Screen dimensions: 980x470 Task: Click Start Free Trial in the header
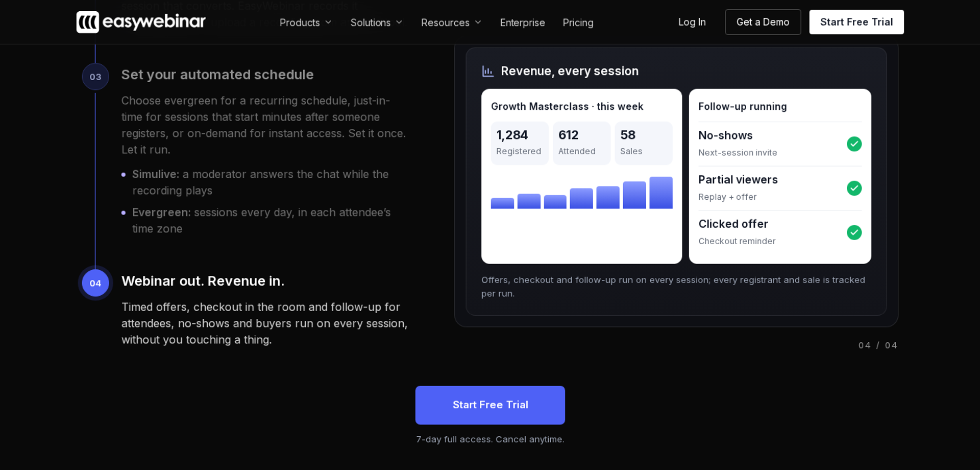pos(856,22)
